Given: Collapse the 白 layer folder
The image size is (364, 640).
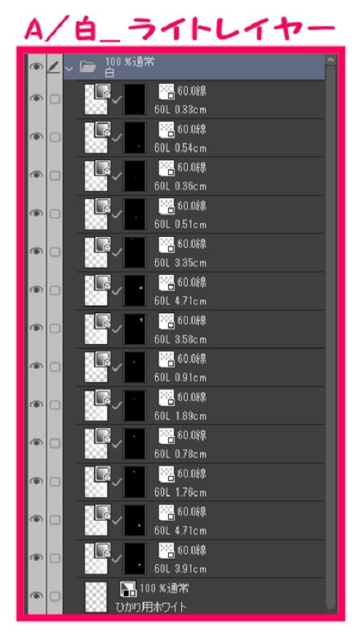Looking at the screenshot, I should pyautogui.click(x=68, y=67).
